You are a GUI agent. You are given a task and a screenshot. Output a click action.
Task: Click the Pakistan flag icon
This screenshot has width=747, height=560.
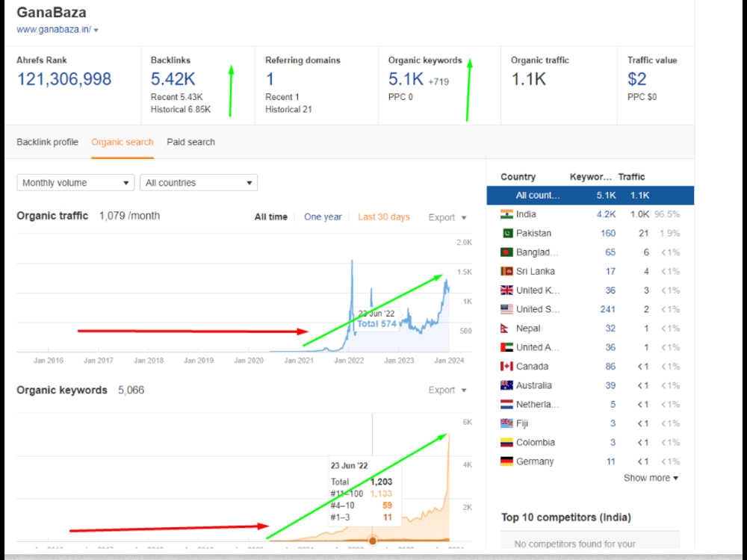(506, 233)
